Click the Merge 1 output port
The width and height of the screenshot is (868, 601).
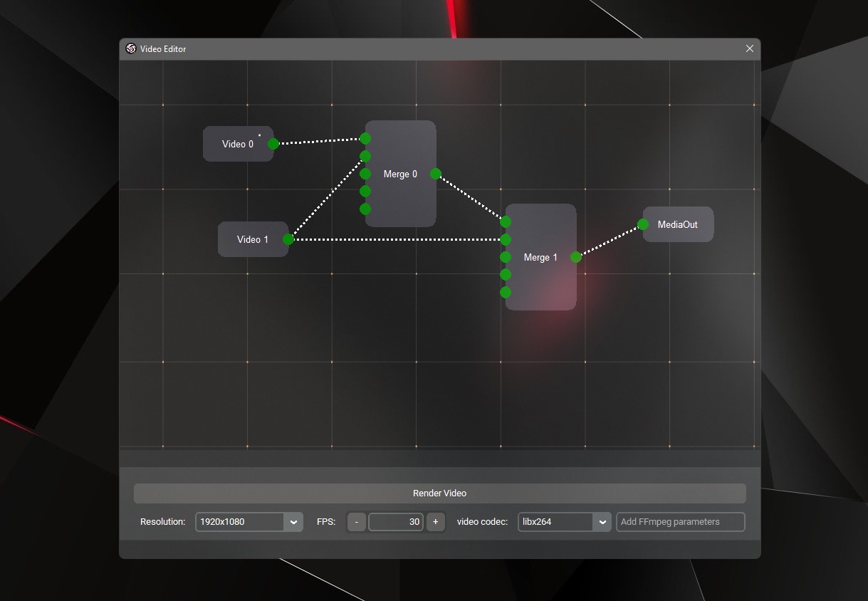[x=576, y=257]
